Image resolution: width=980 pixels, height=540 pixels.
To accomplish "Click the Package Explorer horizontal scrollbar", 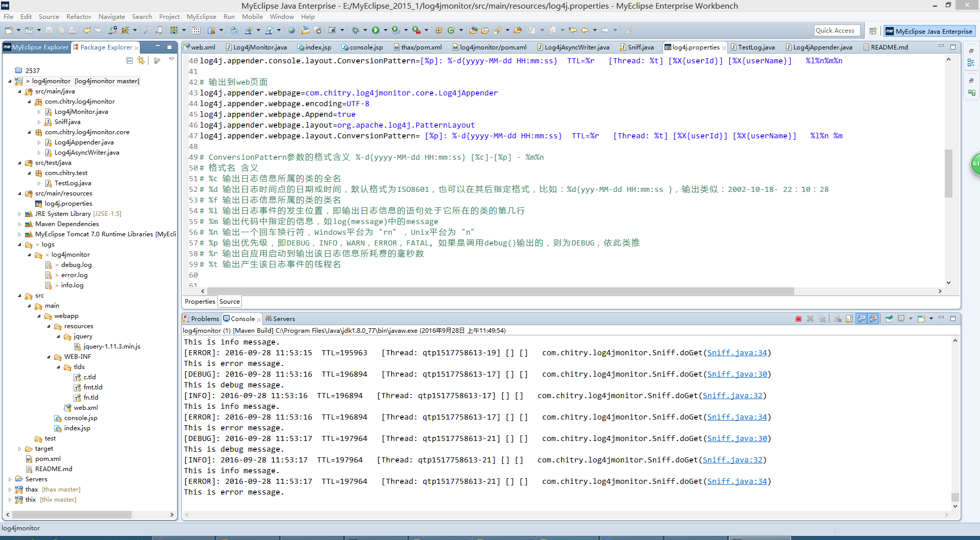I will click(x=72, y=515).
